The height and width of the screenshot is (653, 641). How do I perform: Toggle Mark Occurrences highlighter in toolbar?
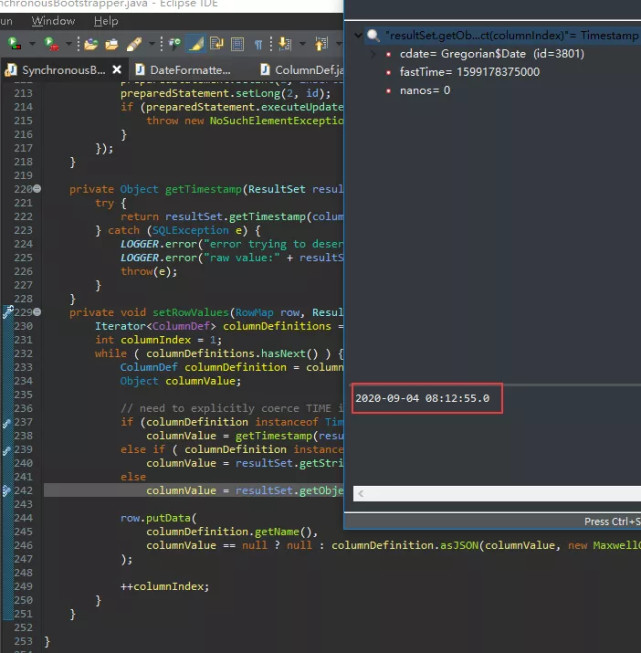198,44
